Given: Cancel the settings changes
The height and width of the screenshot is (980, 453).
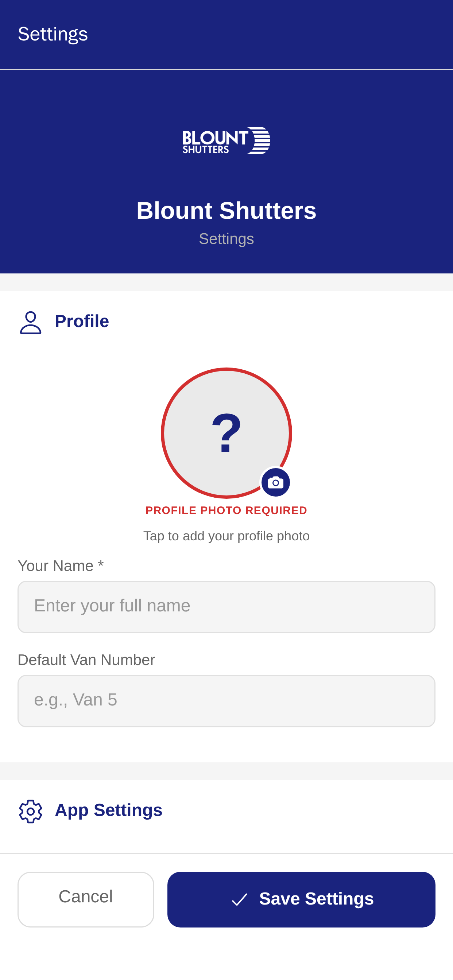Looking at the screenshot, I should [x=86, y=899].
